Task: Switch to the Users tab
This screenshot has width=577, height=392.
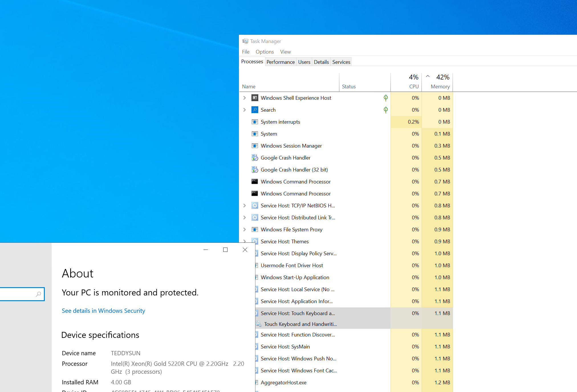Action: 304,62
